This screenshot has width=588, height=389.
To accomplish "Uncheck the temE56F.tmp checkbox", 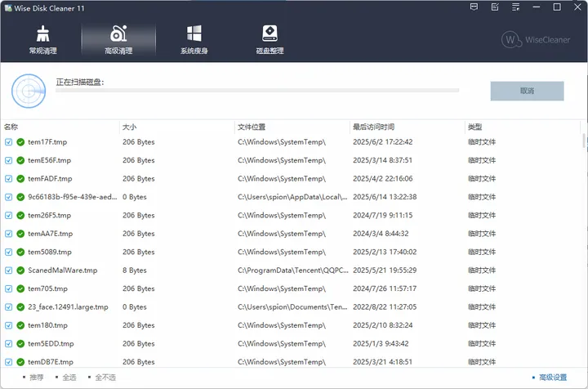I will [x=9, y=160].
